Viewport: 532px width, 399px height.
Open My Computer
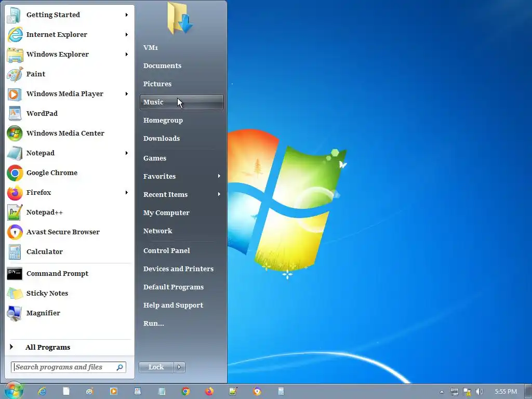point(181,212)
